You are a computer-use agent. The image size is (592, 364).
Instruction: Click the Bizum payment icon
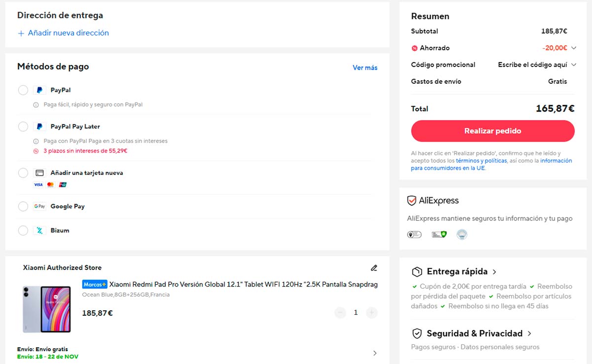40,230
